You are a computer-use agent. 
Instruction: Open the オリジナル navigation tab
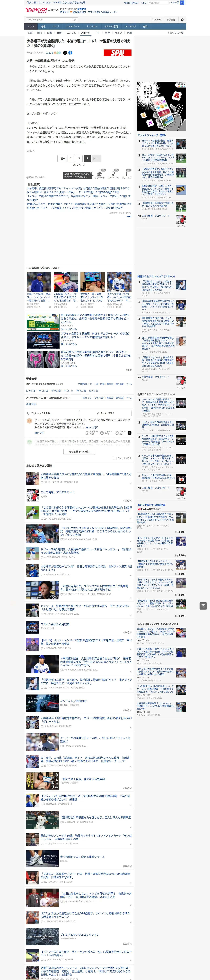pos(92,27)
